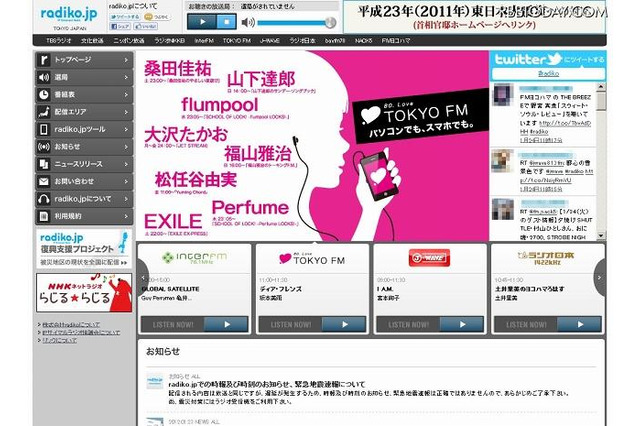The height and width of the screenshot is (426, 640).
Task: Adjust the volume slider handle
Action: [331, 22]
